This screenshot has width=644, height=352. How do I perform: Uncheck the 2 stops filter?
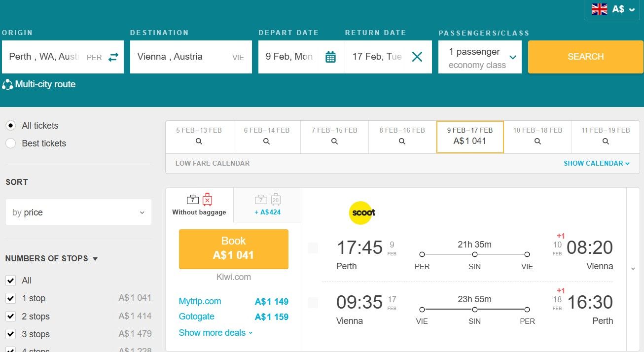pyautogui.click(x=10, y=316)
